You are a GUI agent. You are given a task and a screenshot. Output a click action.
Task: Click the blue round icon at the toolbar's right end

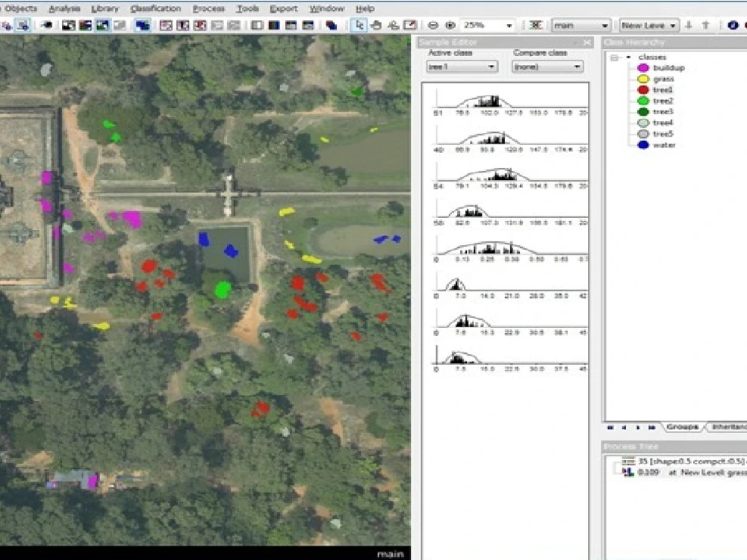tap(733, 25)
